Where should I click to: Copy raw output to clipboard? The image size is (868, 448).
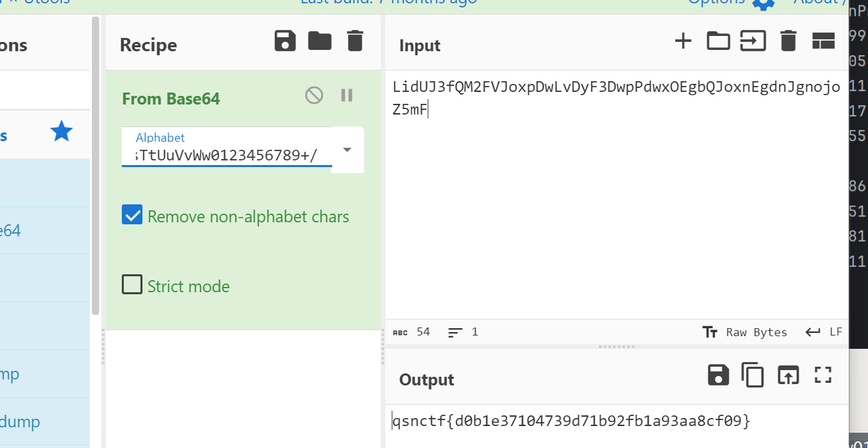coord(753,375)
